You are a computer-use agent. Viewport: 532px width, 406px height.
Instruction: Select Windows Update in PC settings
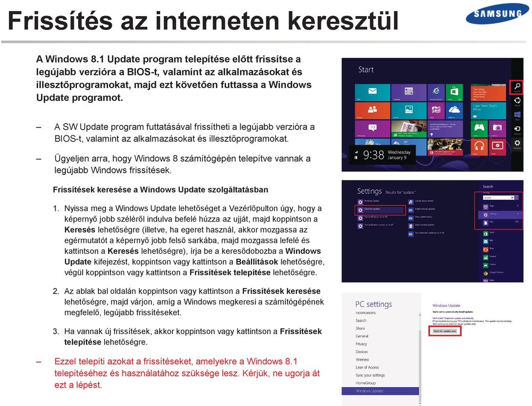pyautogui.click(x=380, y=390)
